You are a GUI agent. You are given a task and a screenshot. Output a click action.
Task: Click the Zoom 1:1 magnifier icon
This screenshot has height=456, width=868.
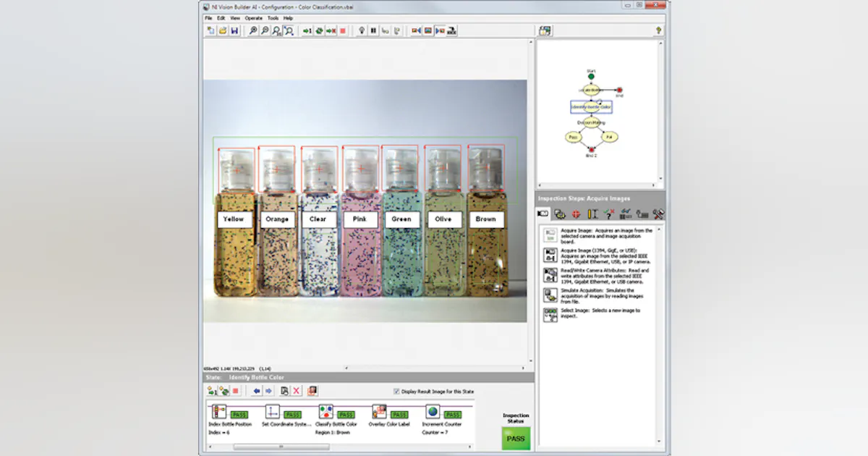276,30
